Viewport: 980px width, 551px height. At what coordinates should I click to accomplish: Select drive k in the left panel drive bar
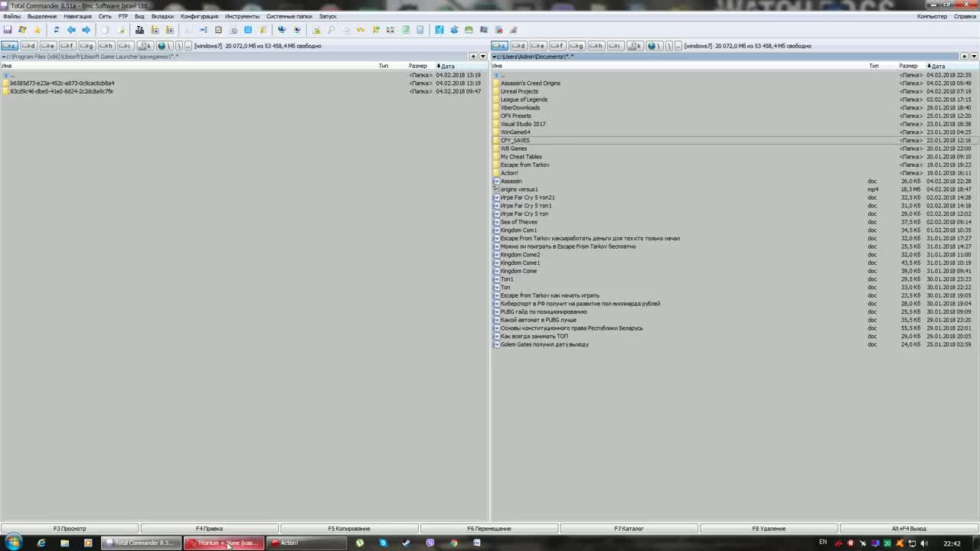(145, 46)
